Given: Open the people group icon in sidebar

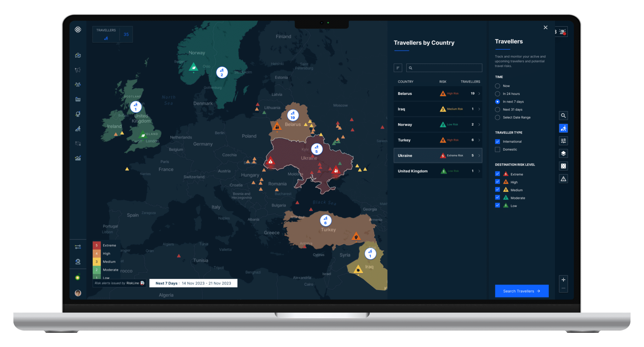Looking at the screenshot, I should click(78, 85).
